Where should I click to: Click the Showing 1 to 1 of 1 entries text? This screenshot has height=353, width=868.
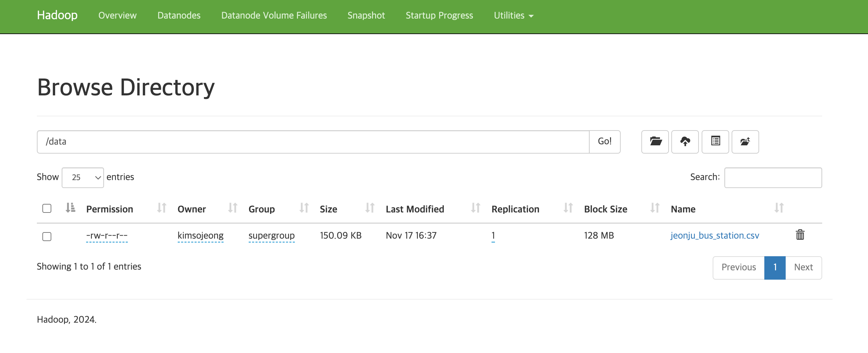coord(89,267)
